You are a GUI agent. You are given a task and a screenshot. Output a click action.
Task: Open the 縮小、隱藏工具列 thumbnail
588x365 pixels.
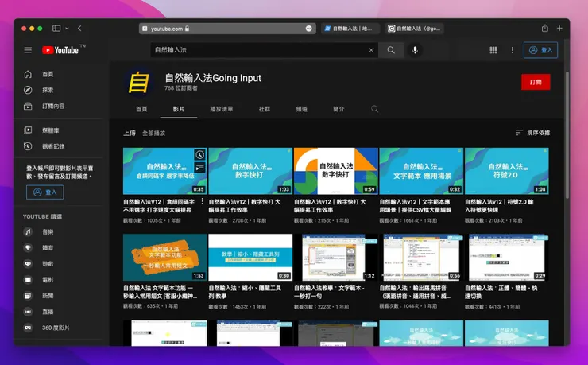click(250, 258)
